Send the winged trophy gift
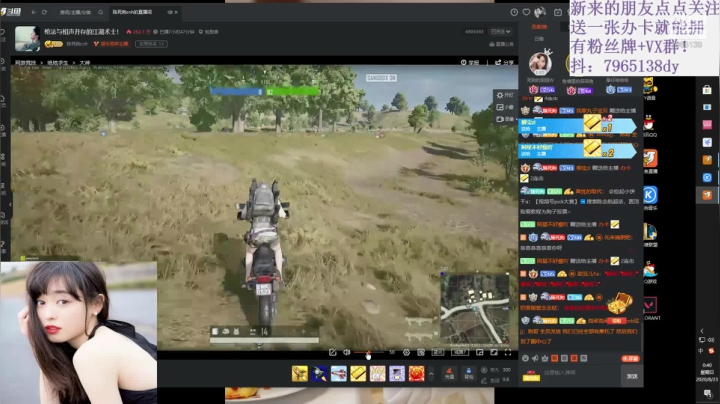Viewport: 720px width, 404px height. click(299, 373)
